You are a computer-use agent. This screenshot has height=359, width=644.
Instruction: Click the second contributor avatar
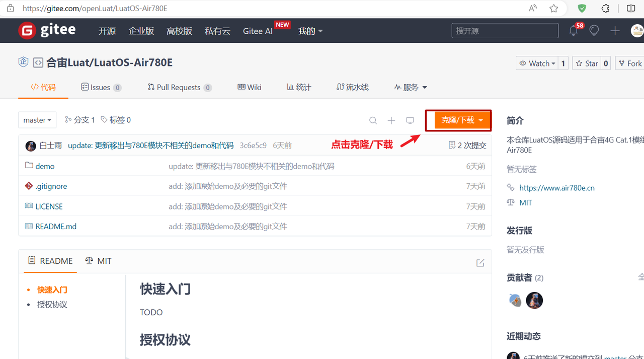click(x=534, y=300)
